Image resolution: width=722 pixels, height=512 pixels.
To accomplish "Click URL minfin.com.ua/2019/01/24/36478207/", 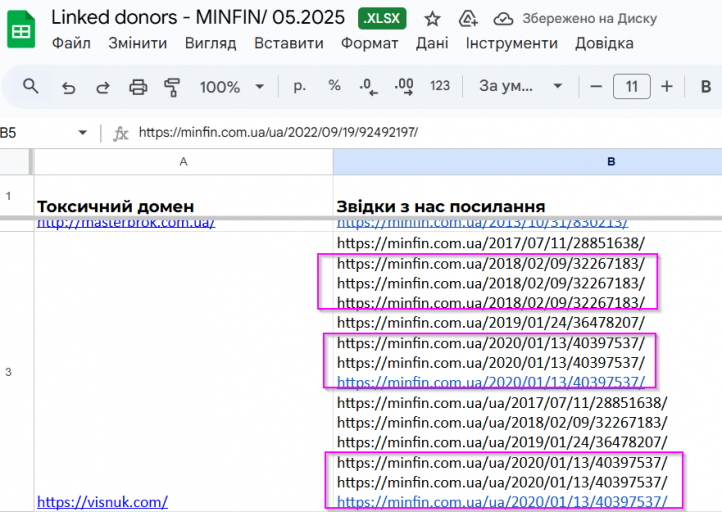I will coord(491,323).
